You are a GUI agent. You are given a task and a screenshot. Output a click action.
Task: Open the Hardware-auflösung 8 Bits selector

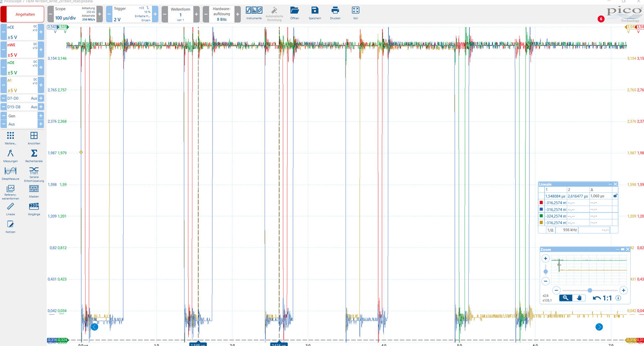click(221, 14)
